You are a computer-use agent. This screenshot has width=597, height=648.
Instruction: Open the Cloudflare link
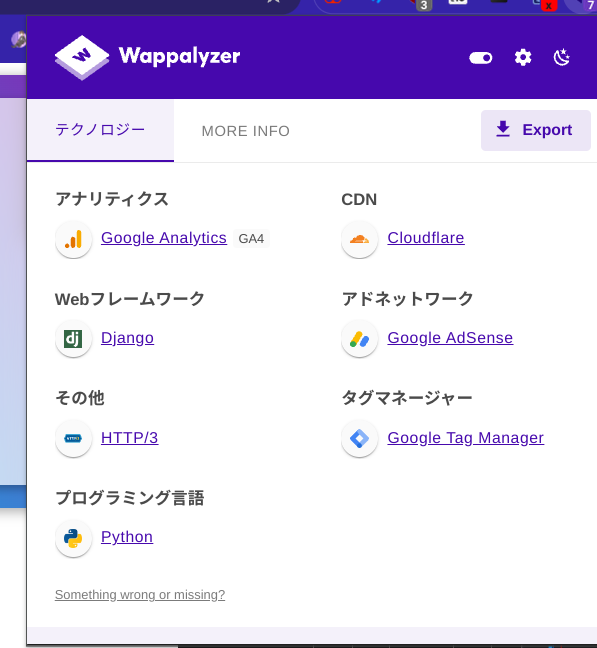[426, 238]
